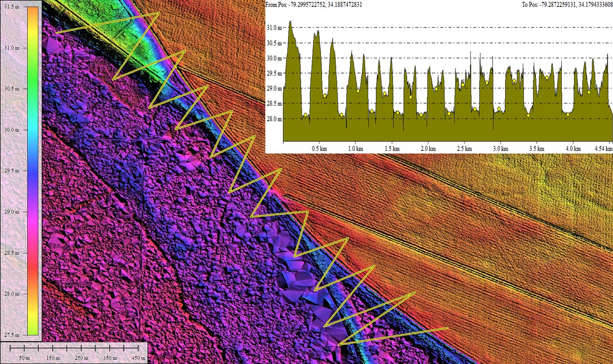Image resolution: width=613 pixels, height=364 pixels.
Task: Click the 350 m scale bar label
Action: (110, 358)
